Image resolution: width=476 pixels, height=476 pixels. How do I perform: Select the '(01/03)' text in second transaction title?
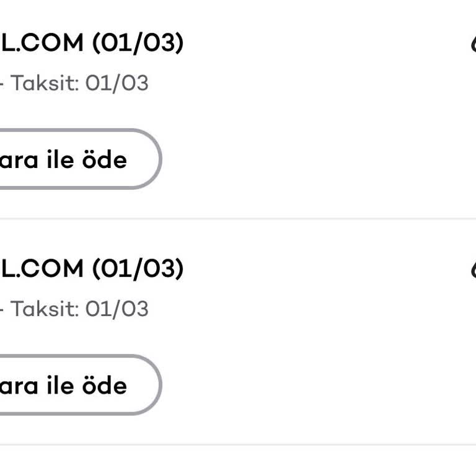(x=138, y=269)
